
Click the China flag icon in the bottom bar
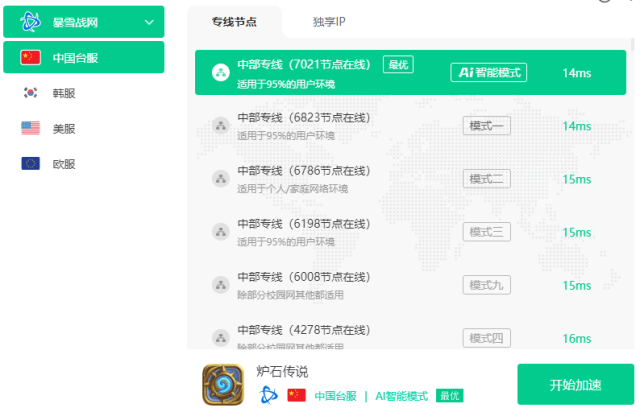[x=296, y=395]
